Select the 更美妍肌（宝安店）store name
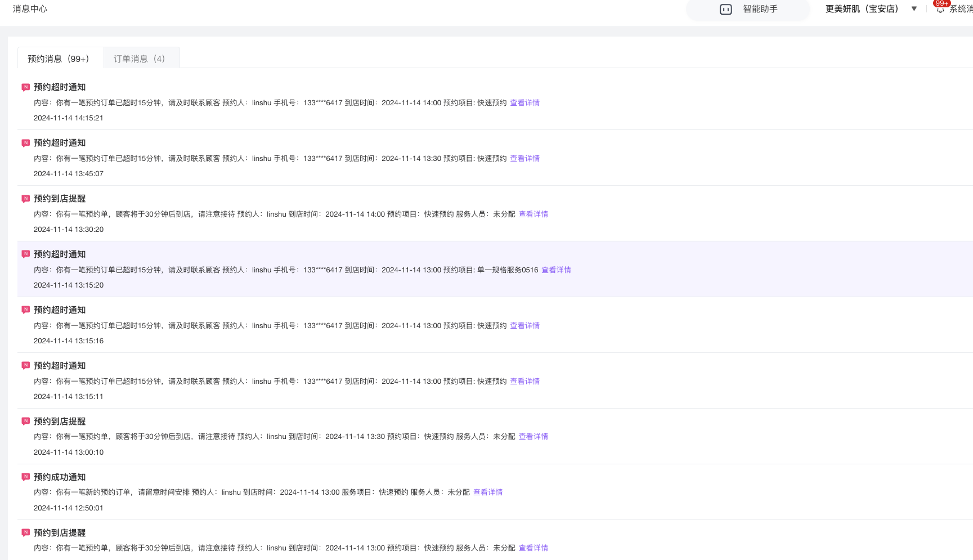This screenshot has height=560, width=973. [863, 9]
